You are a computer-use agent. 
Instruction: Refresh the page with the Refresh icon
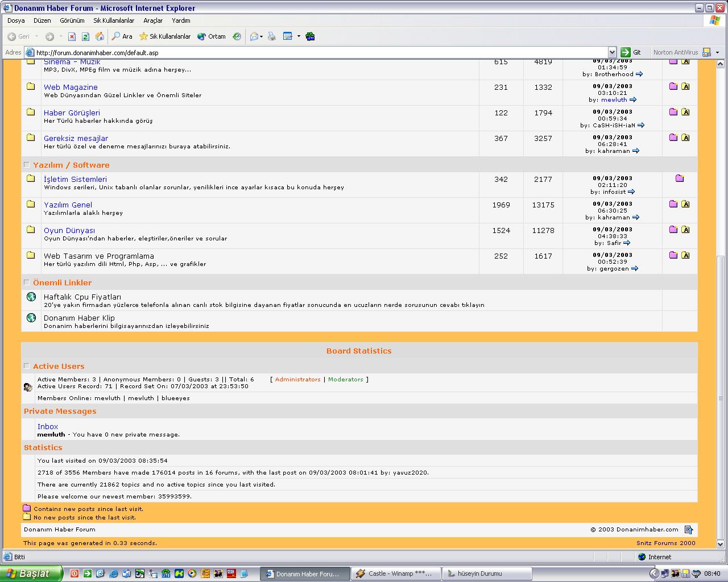point(85,36)
